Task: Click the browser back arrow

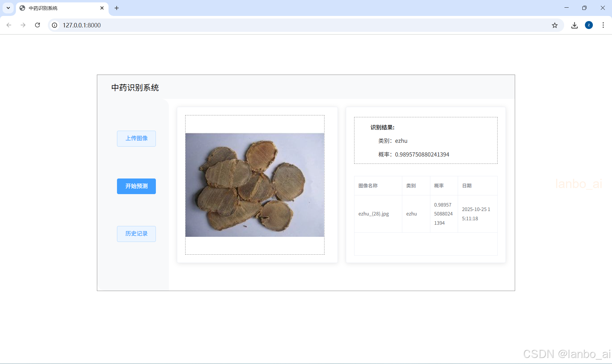Action: point(9,25)
